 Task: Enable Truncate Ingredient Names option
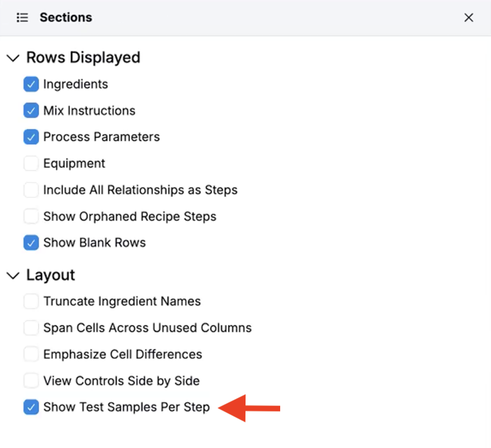[31, 301]
